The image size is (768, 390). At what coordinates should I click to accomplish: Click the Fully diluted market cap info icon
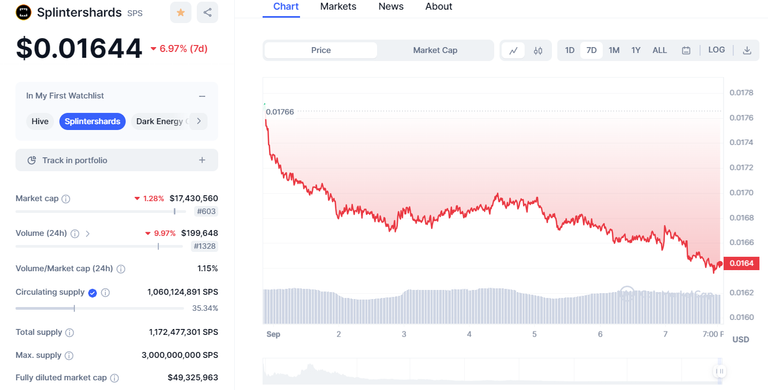click(114, 378)
